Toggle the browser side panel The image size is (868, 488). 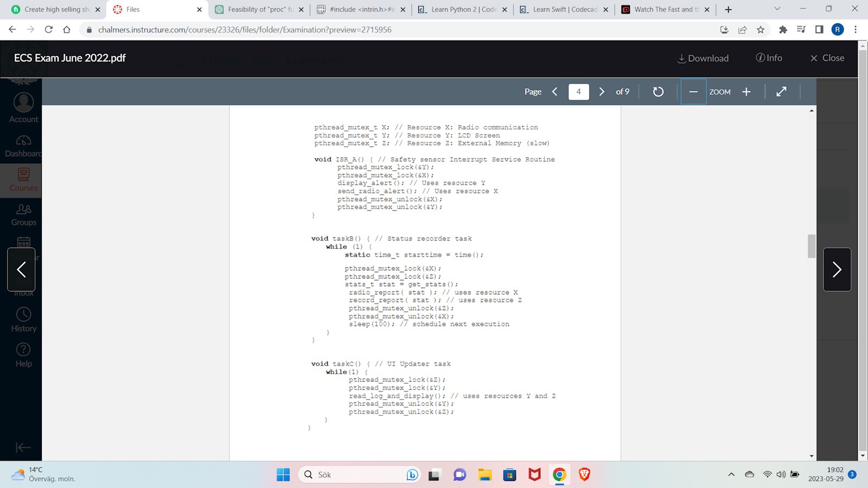coord(819,30)
